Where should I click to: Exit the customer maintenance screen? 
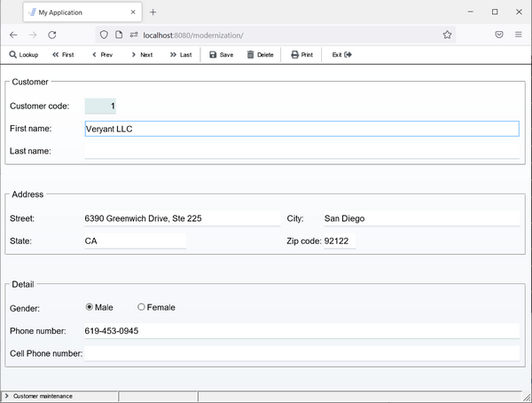[x=342, y=54]
